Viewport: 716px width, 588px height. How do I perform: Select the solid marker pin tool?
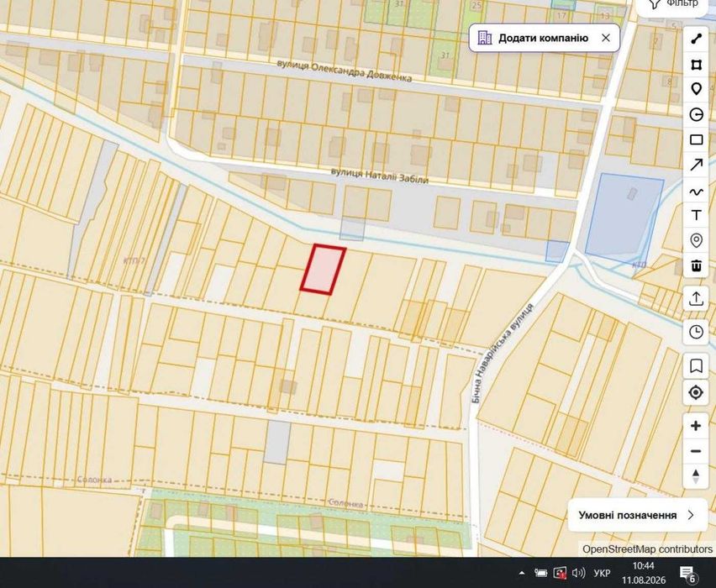point(696,89)
